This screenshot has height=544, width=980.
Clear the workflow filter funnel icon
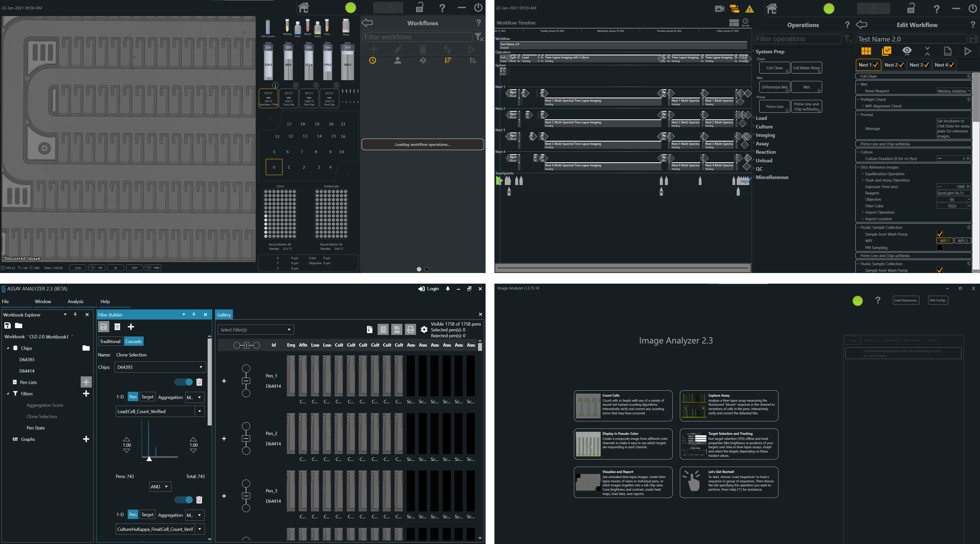pyautogui.click(x=478, y=37)
